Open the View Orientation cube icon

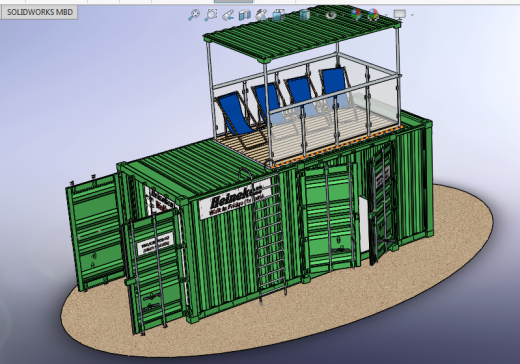pyautogui.click(x=278, y=15)
